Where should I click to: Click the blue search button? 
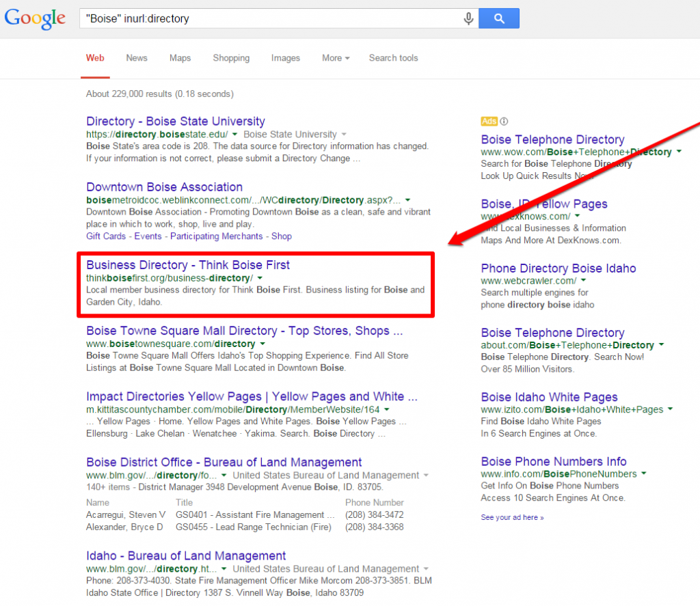click(x=499, y=18)
